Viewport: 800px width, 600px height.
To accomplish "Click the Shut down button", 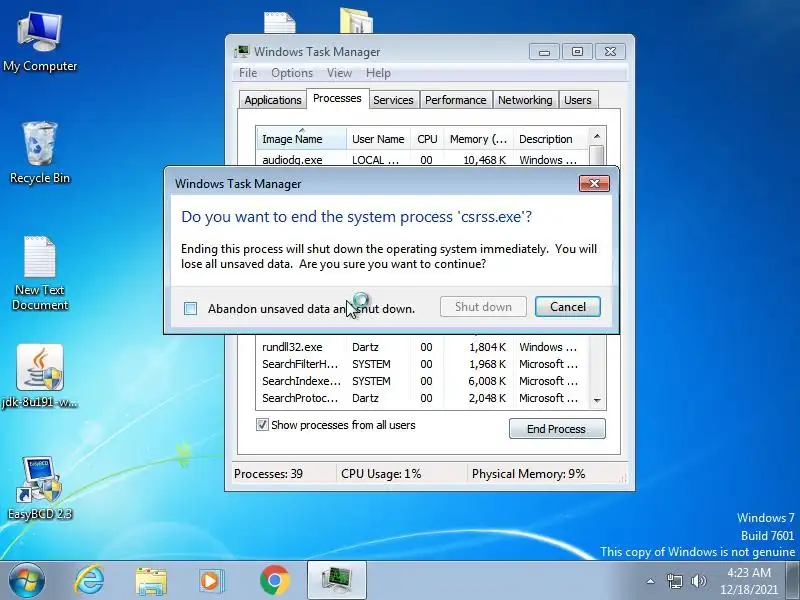I will click(x=483, y=307).
